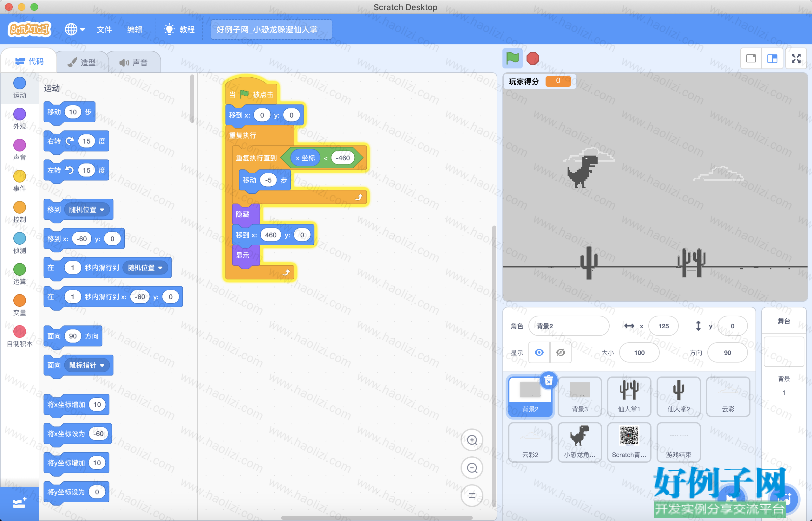Enter full screen stage mode
812x521 pixels.
pos(796,59)
